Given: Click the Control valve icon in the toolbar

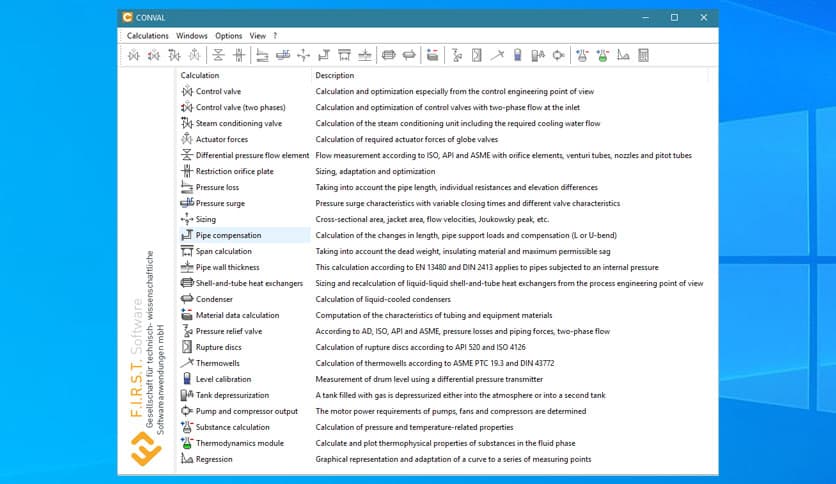Looking at the screenshot, I should [133, 55].
